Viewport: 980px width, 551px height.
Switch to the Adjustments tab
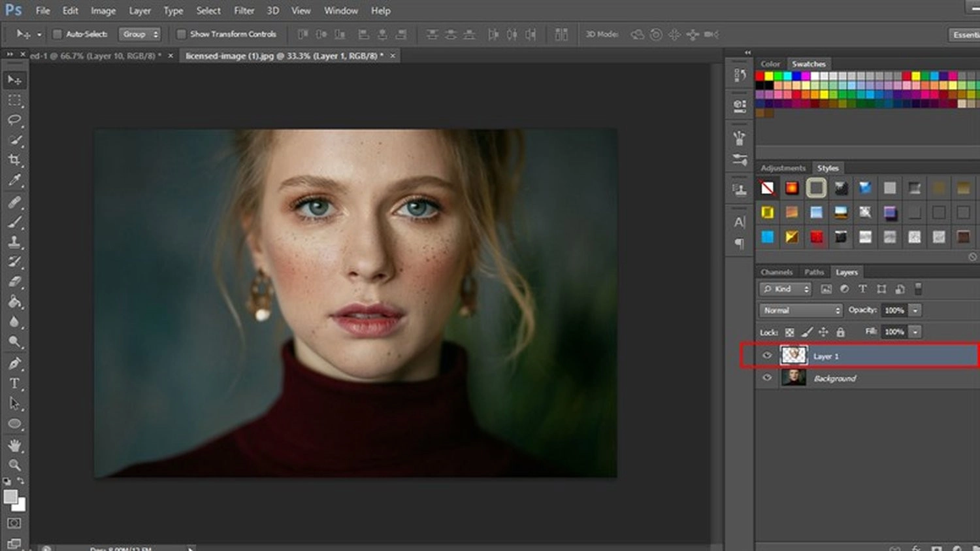tap(783, 168)
